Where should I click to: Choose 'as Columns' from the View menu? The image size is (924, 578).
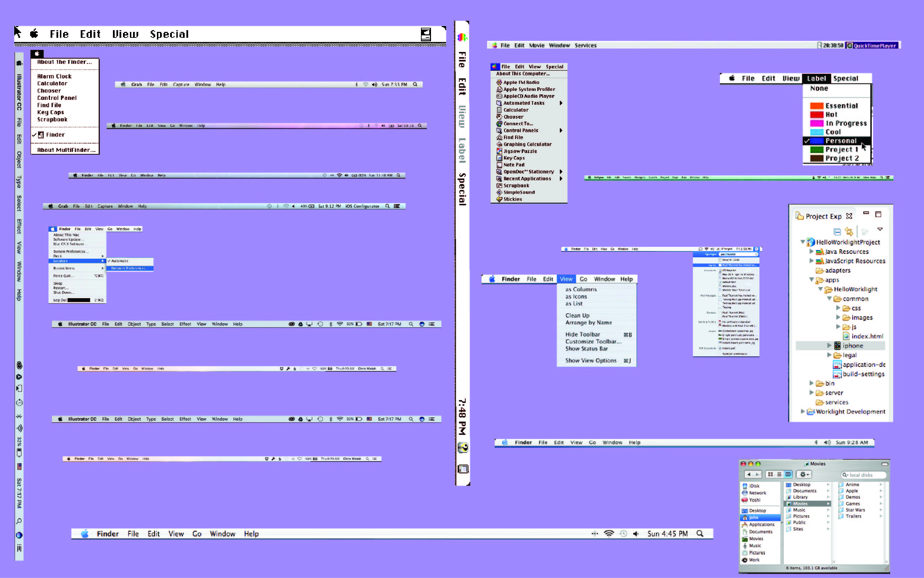(581, 290)
